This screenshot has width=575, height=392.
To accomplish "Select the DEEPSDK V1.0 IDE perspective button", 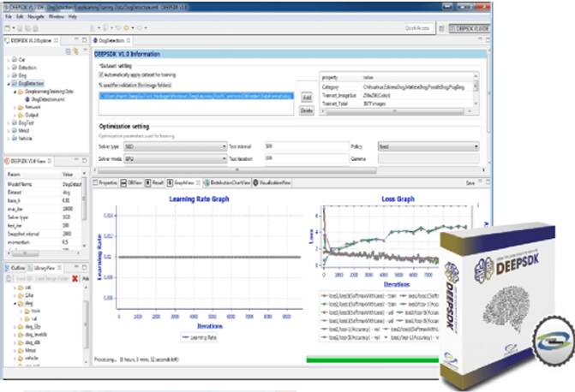I will (x=470, y=28).
